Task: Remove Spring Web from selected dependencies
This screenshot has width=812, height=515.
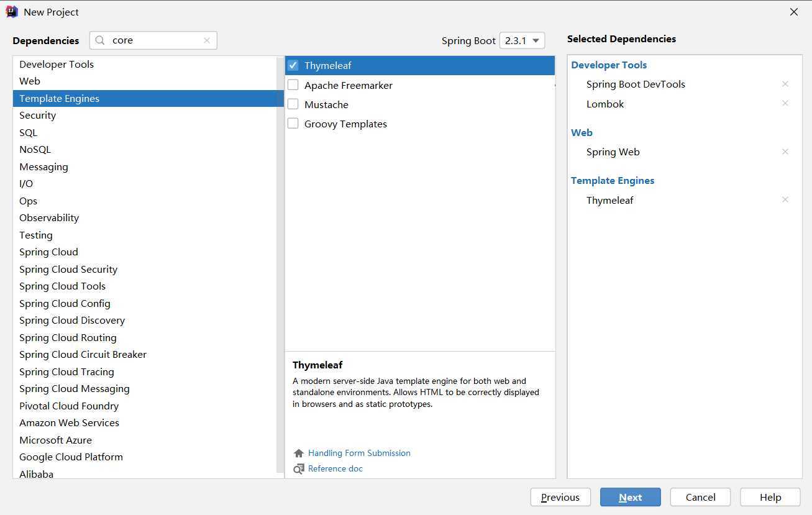Action: click(785, 152)
